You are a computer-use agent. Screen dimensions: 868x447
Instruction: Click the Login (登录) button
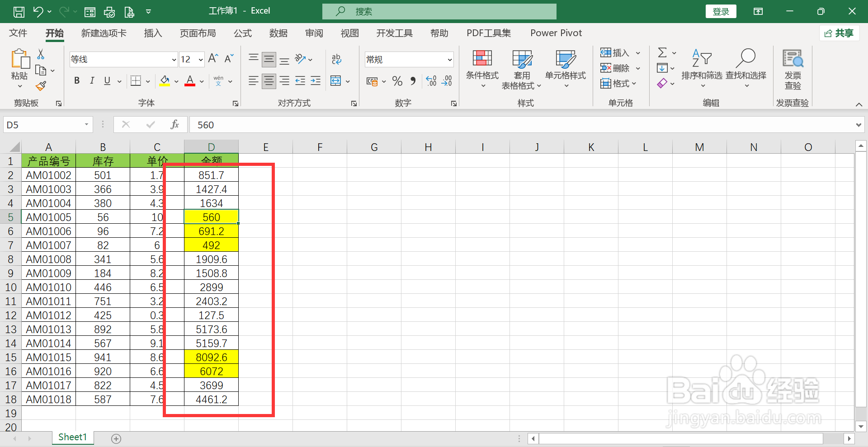721,12
